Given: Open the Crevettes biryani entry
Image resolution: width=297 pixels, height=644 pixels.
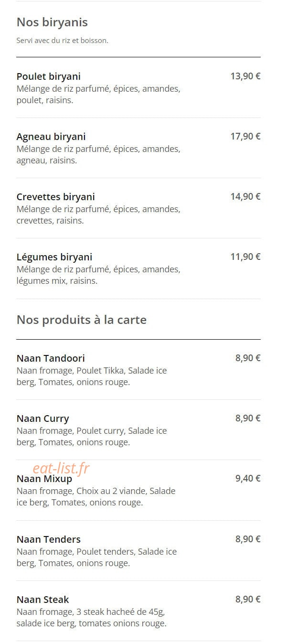Looking at the screenshot, I should (x=138, y=208).
